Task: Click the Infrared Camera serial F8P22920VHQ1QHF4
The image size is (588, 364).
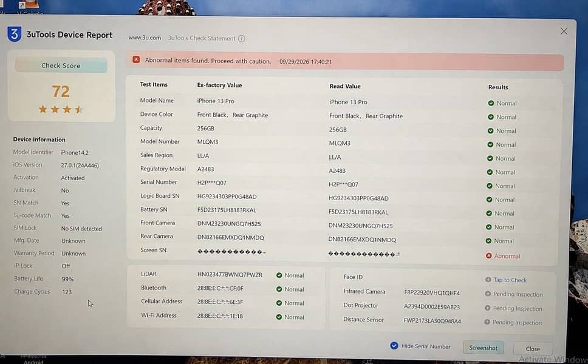Action: click(432, 293)
